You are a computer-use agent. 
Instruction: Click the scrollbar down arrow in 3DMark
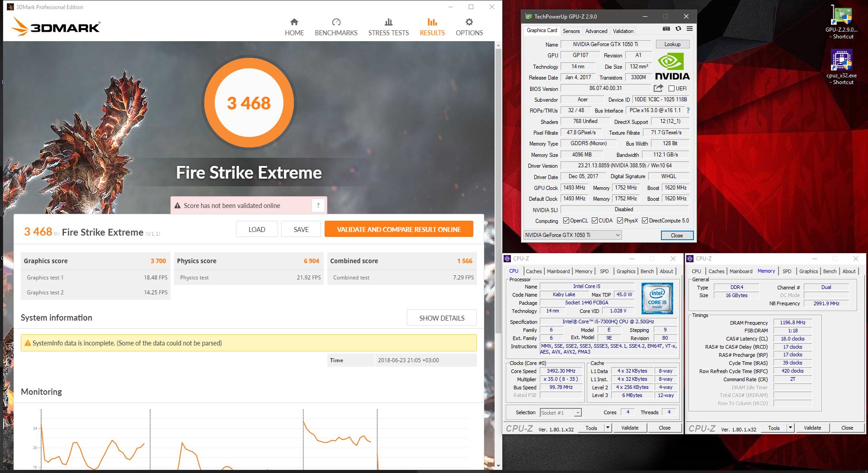[x=499, y=465]
